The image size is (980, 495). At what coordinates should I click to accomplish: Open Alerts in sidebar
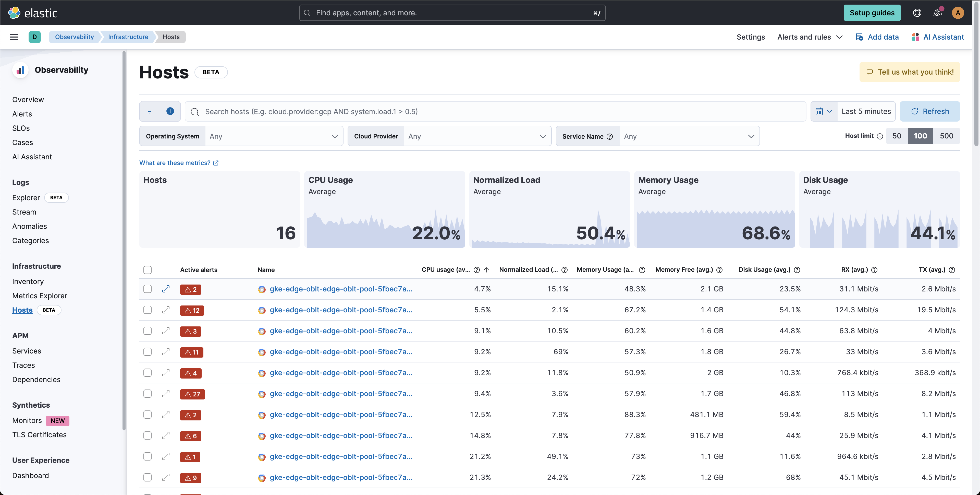click(x=22, y=114)
